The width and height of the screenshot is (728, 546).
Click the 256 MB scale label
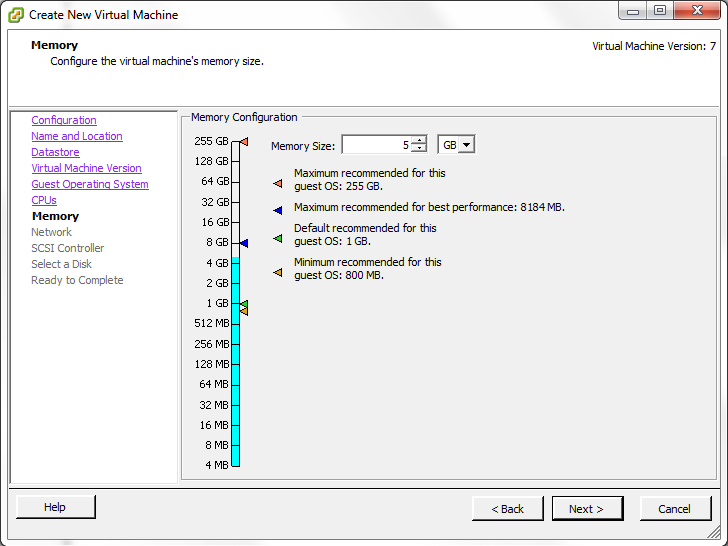[212, 344]
